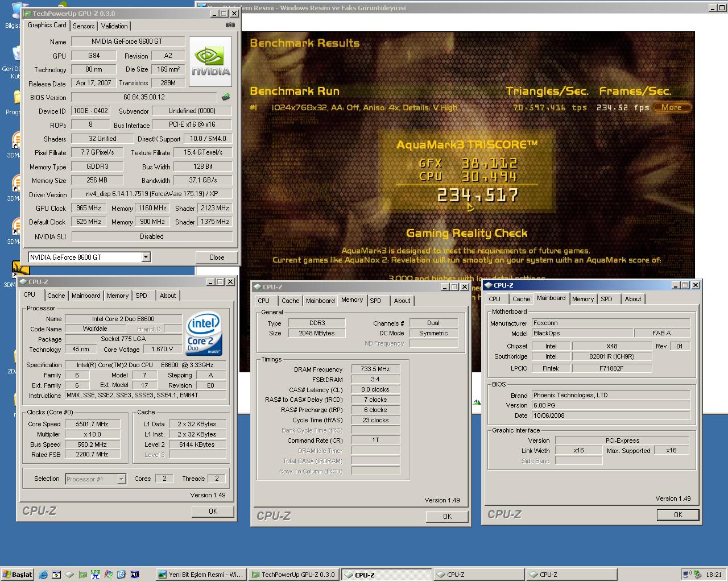Open the About tab in the CPU-Z processor window
Viewport: 728px width, 582px height.
point(167,296)
